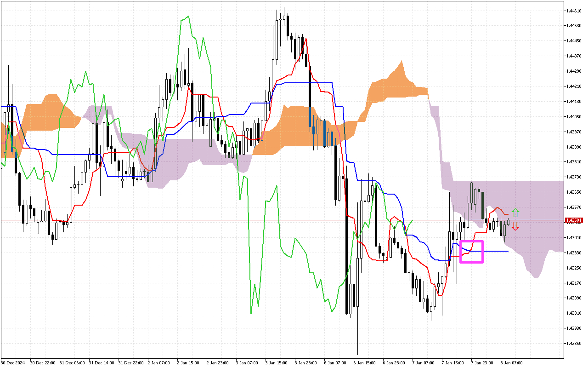Viewport: 588px width, 368px height.
Task: Pick the 1.43650 price scale value
Action: click(574, 192)
